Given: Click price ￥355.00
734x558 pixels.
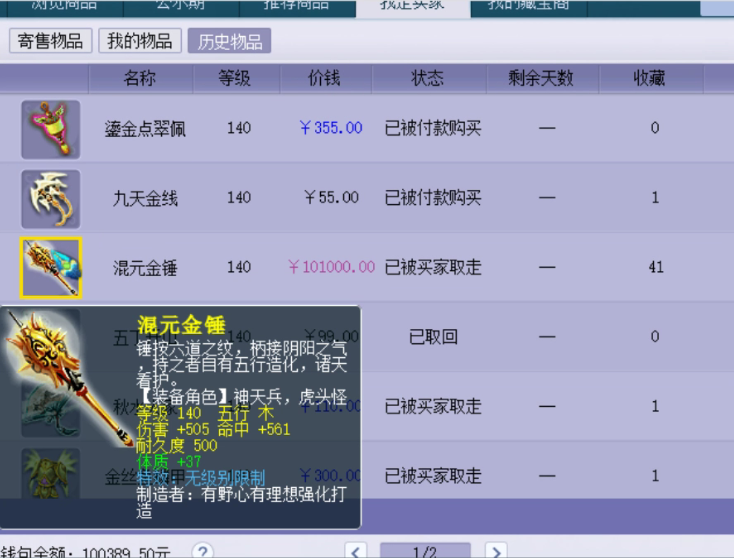Looking at the screenshot, I should tap(331, 128).
